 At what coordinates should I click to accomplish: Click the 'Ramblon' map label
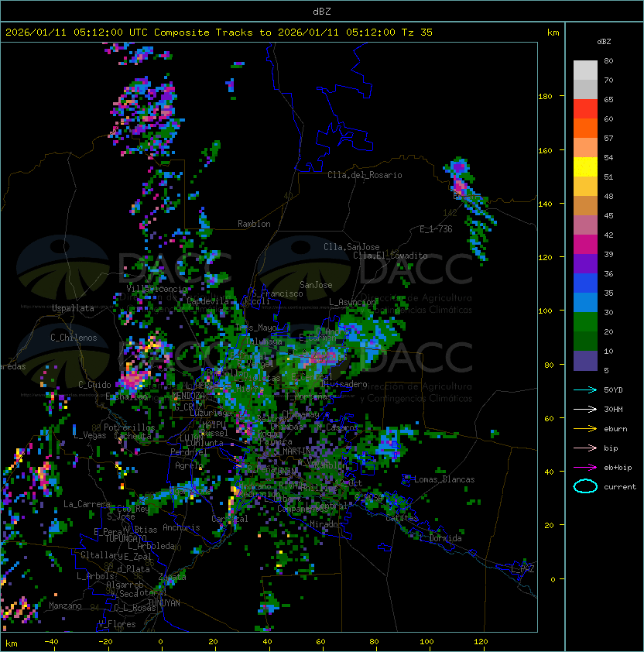tap(254, 224)
